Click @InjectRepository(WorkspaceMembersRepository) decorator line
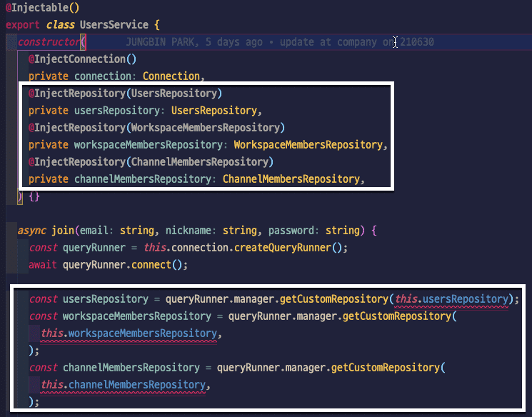The height and width of the screenshot is (417, 532). [156, 128]
